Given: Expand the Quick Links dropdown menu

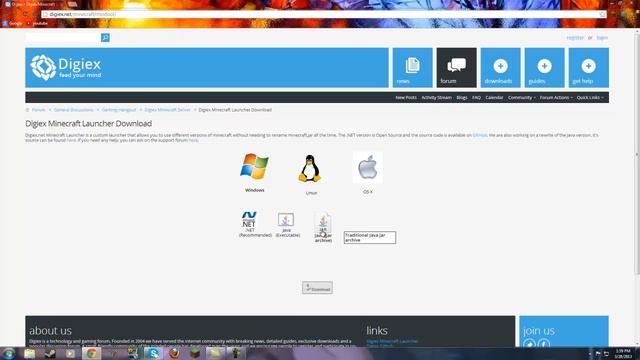Looking at the screenshot, I should [590, 98].
